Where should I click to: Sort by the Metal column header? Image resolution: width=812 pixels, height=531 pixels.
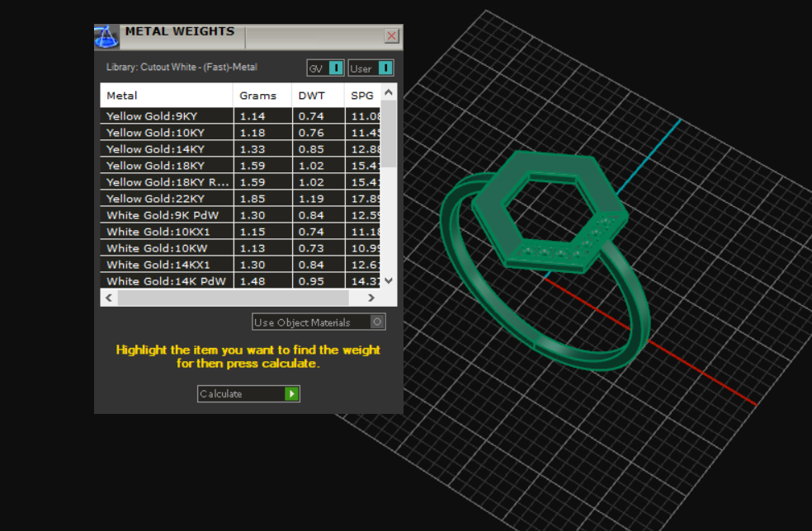pyautogui.click(x=166, y=96)
